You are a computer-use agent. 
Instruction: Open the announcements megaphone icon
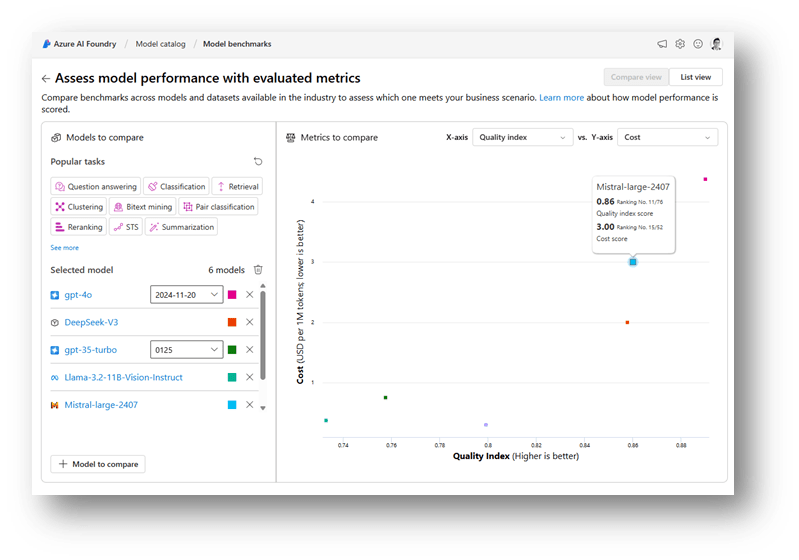pyautogui.click(x=662, y=44)
